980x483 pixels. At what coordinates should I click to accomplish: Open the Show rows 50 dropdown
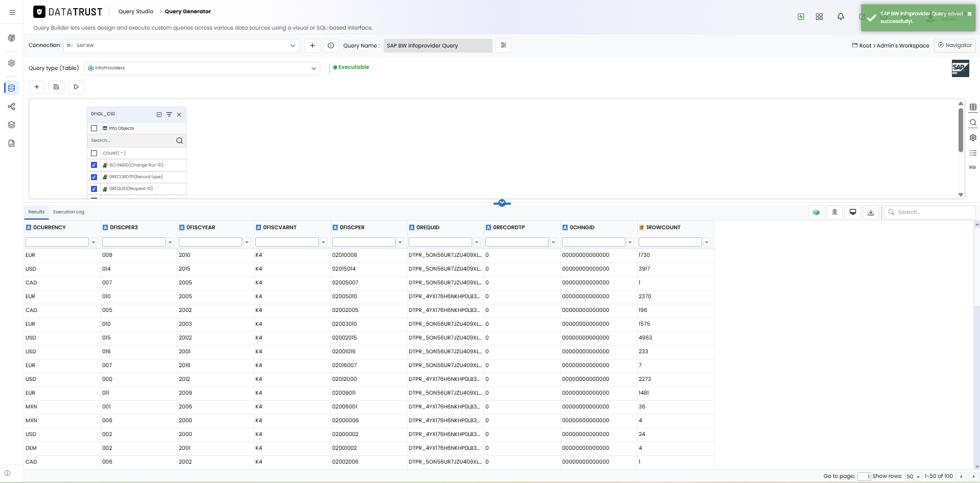[x=913, y=476]
